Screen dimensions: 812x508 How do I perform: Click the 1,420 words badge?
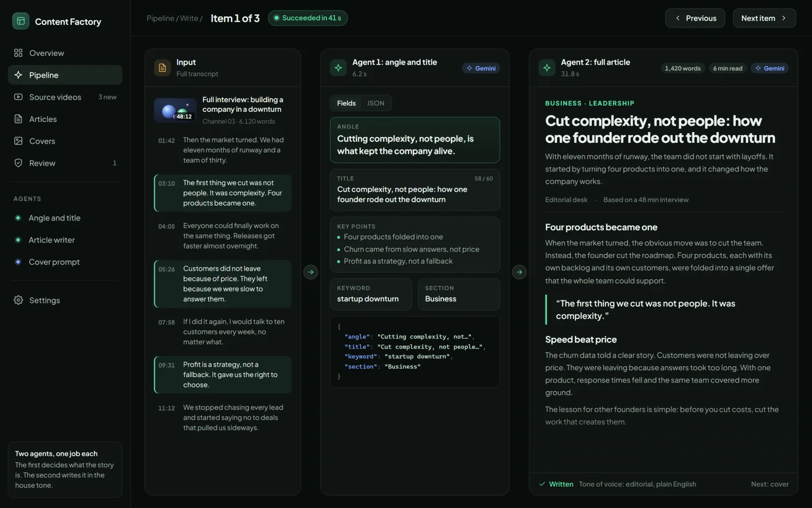(x=683, y=68)
